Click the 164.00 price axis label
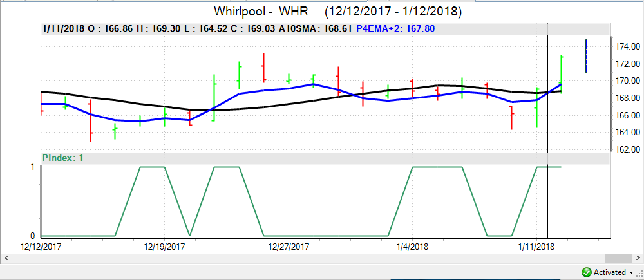The width and height of the screenshot is (644, 280). 627,132
